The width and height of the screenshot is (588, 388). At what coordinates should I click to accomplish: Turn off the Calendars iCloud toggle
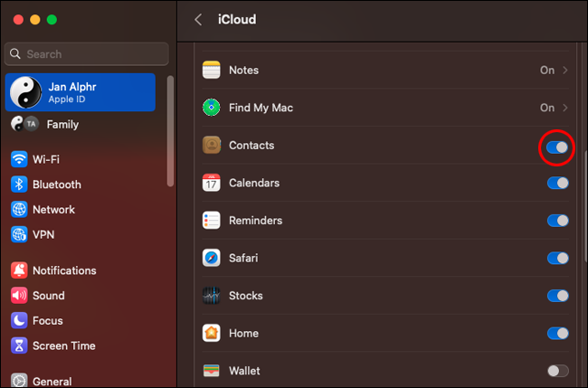coord(557,183)
